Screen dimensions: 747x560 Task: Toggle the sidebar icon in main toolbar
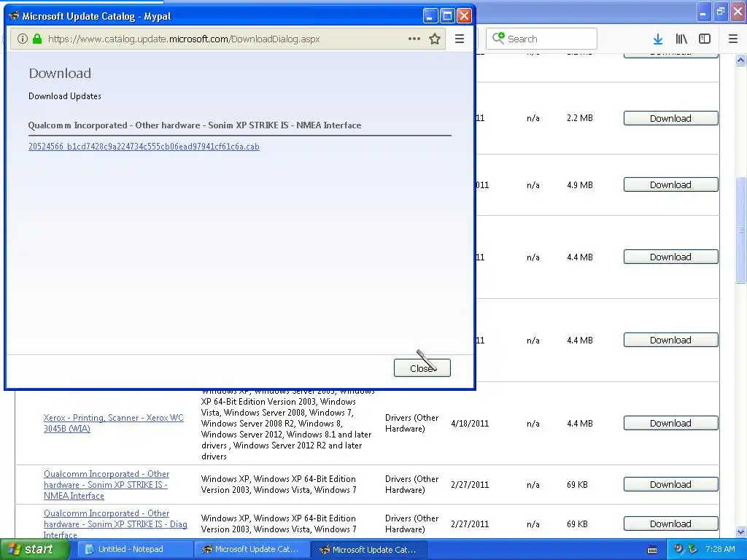705,39
